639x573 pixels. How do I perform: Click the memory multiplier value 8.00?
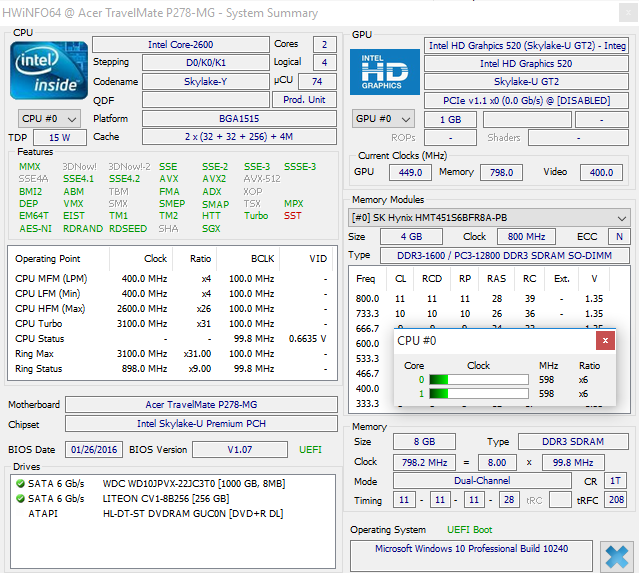[x=497, y=463]
